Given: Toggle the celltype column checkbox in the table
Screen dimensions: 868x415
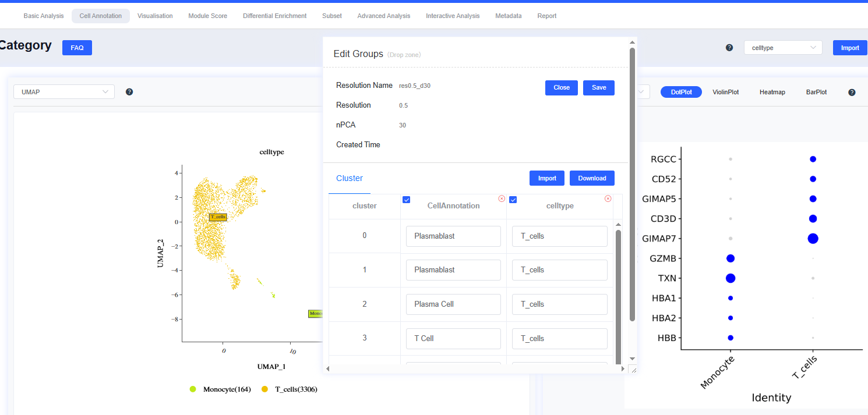Looking at the screenshot, I should pos(513,200).
